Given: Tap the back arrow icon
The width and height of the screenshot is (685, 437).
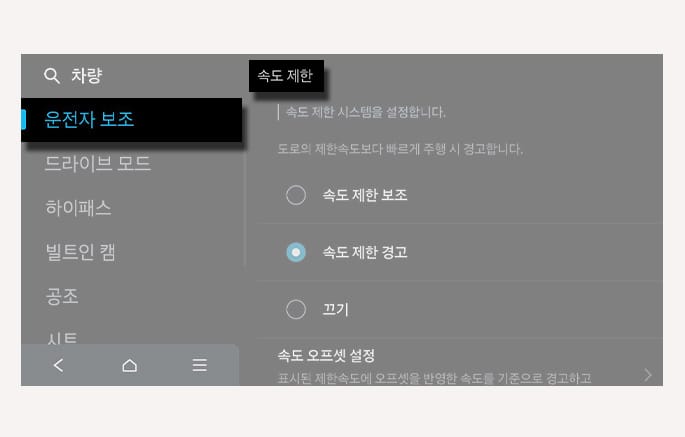Looking at the screenshot, I should (x=59, y=365).
